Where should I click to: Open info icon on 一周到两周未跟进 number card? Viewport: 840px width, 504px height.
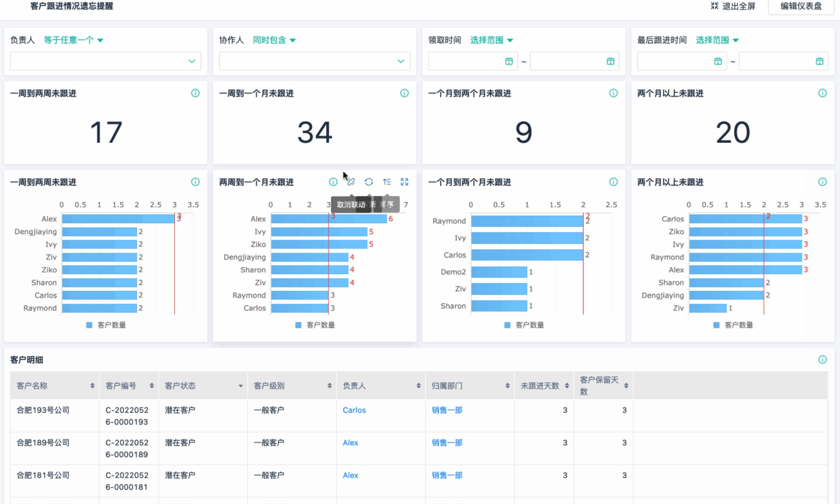click(x=195, y=93)
